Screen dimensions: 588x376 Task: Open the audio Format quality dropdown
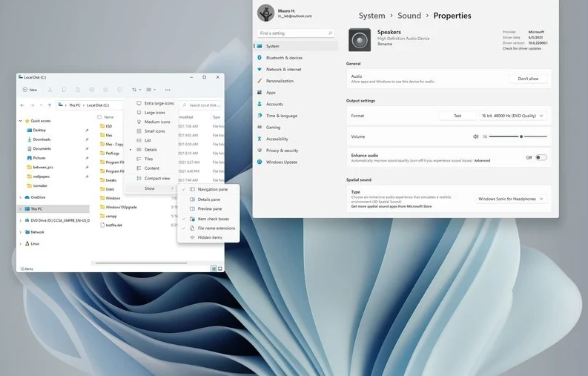512,116
